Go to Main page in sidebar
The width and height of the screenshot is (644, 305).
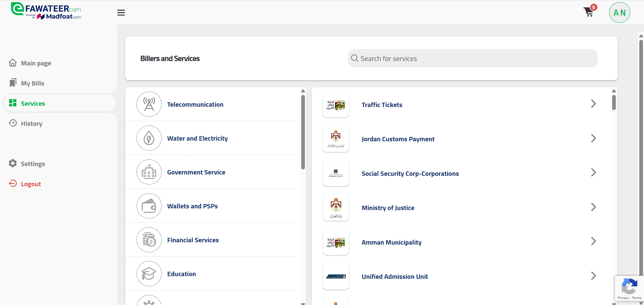tap(36, 63)
